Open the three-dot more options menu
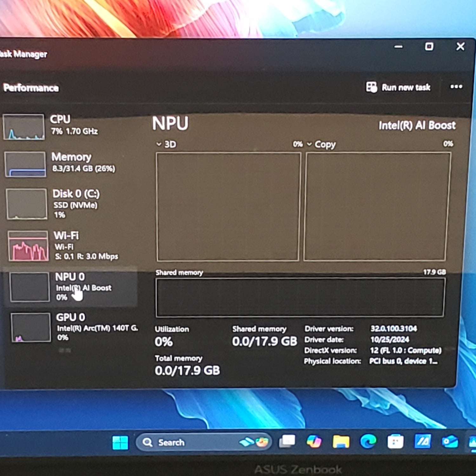476x476 pixels. coord(456,87)
